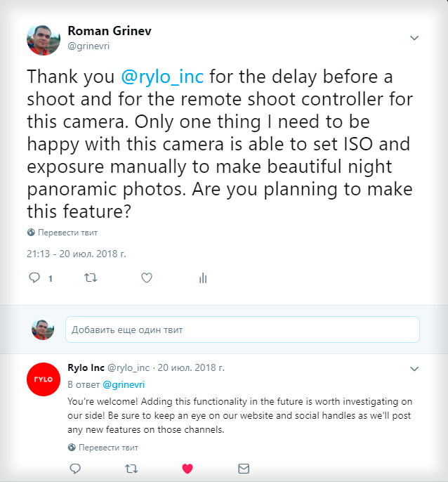
Task: Expand Rylo Inc reply options chevron
Action: point(414,368)
